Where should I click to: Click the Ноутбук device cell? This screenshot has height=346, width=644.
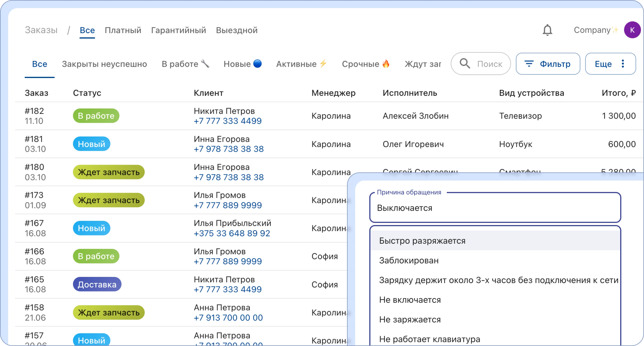click(515, 144)
